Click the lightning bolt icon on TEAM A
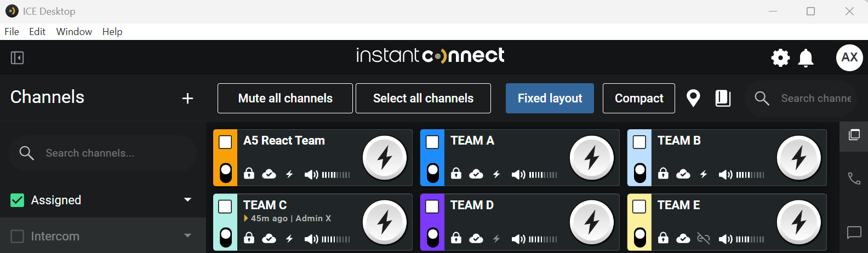 coord(496,174)
